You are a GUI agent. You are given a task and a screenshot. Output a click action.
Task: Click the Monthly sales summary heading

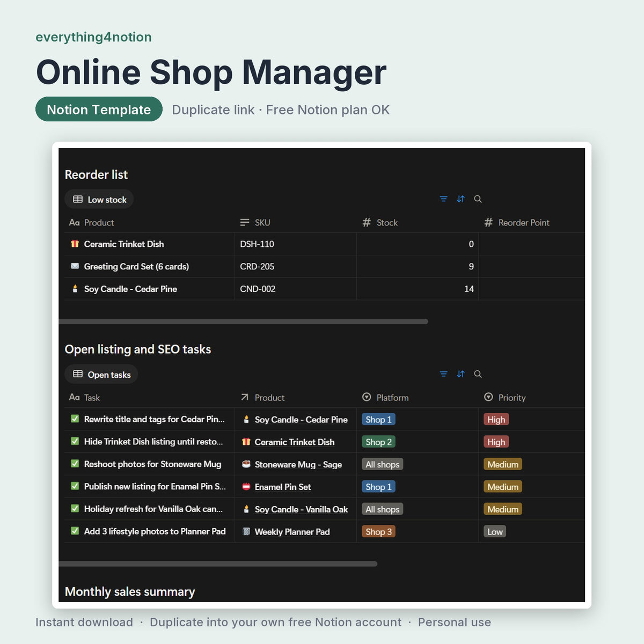click(x=130, y=591)
